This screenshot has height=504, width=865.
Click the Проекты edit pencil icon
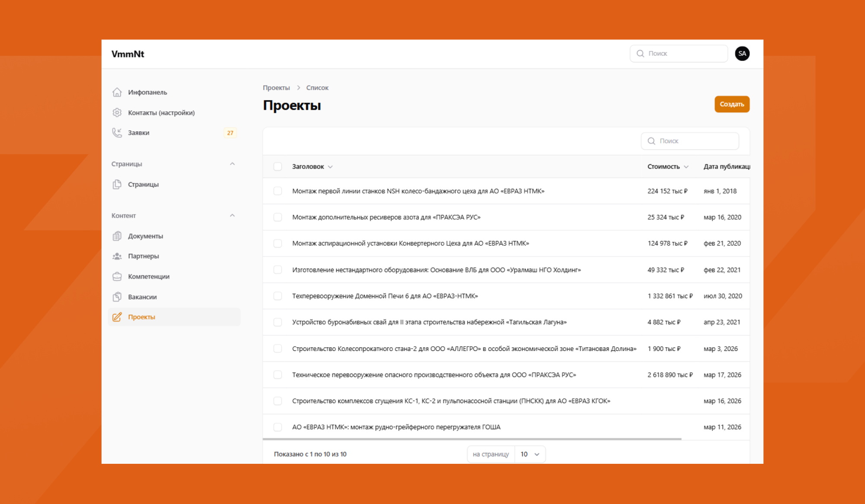tap(117, 317)
